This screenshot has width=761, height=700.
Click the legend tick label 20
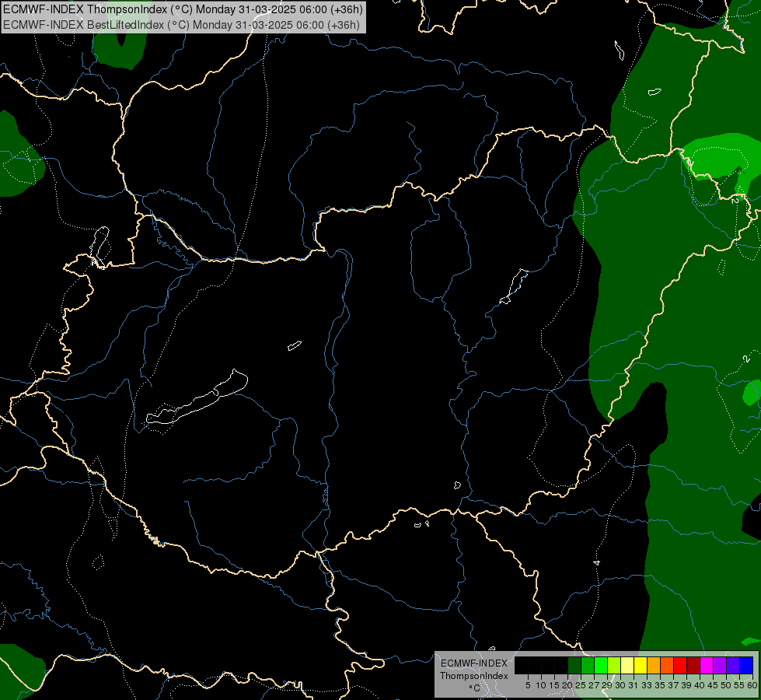click(x=567, y=685)
